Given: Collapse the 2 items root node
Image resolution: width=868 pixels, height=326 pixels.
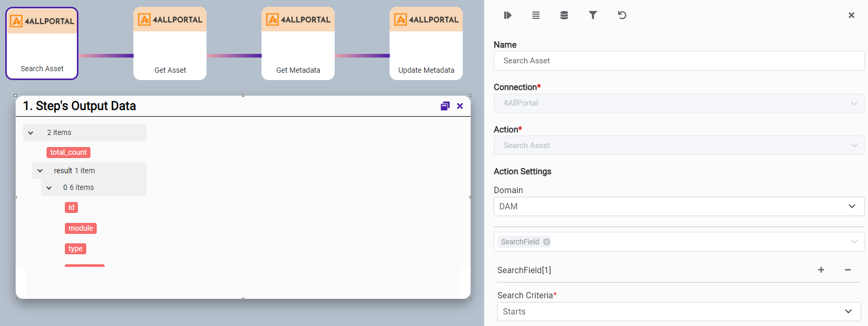Looking at the screenshot, I should (x=31, y=133).
